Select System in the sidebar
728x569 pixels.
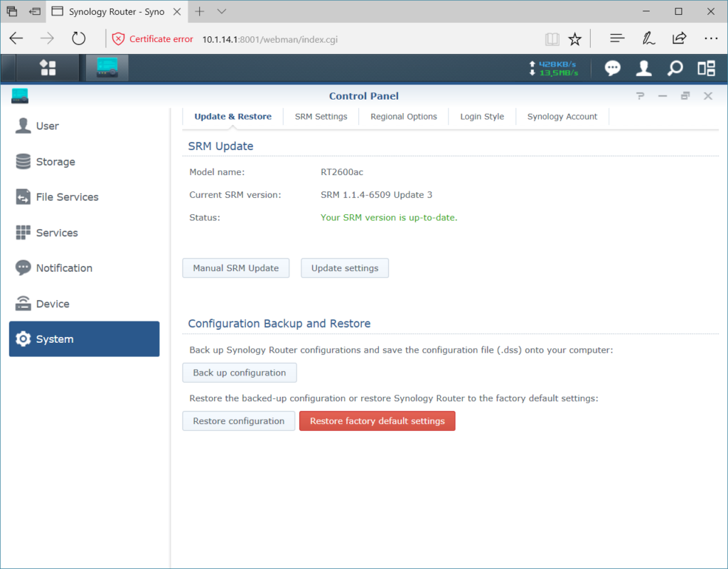click(84, 339)
